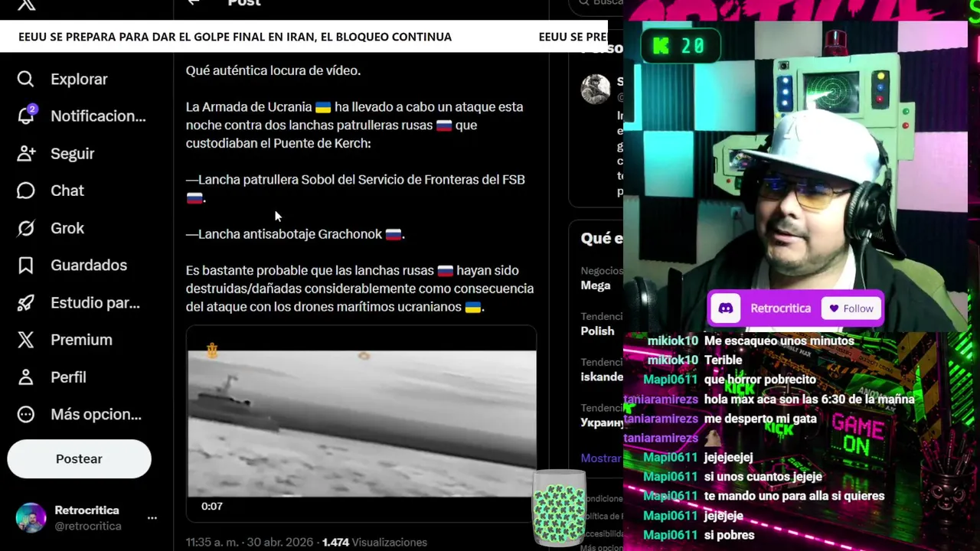980x551 pixels.
Task: Click the Seguir person-plus icon
Action: pos(25,154)
